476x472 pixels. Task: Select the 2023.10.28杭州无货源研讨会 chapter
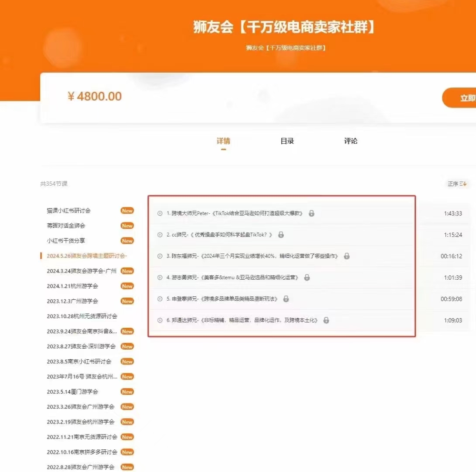click(82, 316)
